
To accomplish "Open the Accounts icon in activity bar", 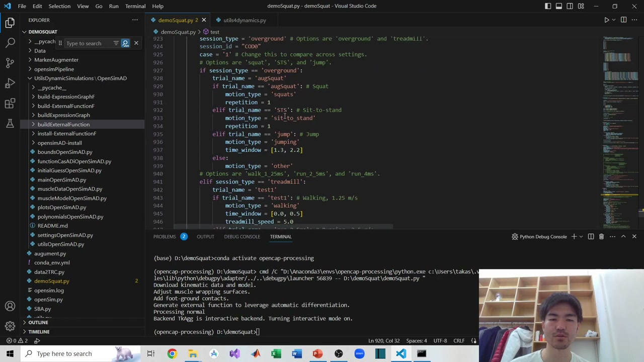I will click(10, 306).
